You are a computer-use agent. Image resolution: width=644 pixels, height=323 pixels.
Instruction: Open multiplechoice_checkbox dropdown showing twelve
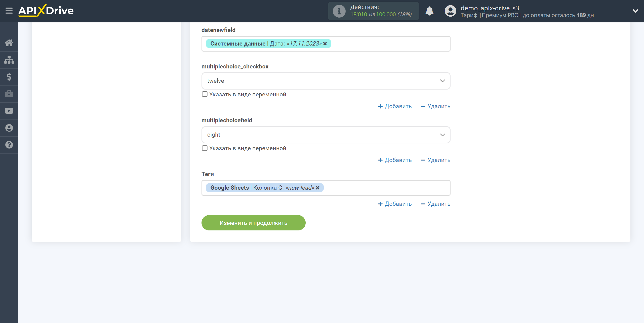click(326, 81)
